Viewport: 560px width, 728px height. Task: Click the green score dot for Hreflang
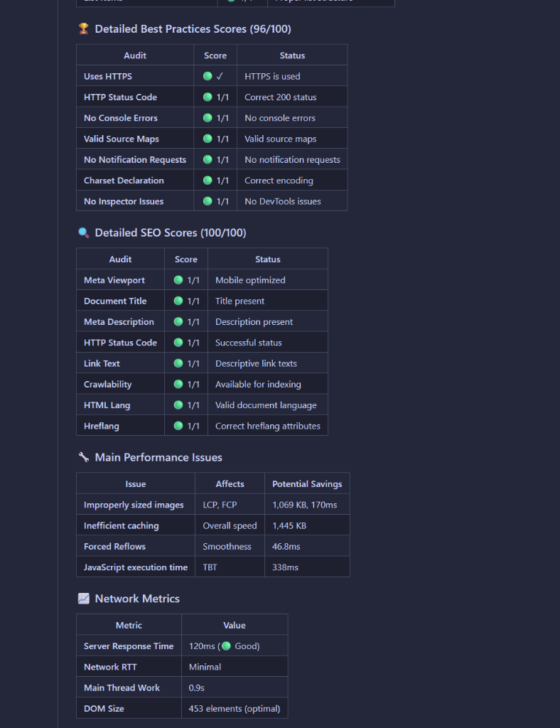click(178, 426)
